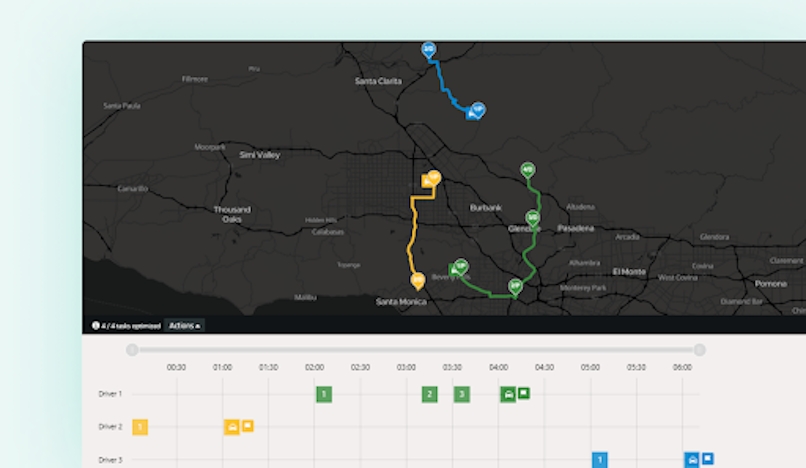This screenshot has width=806, height=468.
Task: Click the 06:00 time label
Action: pos(682,367)
